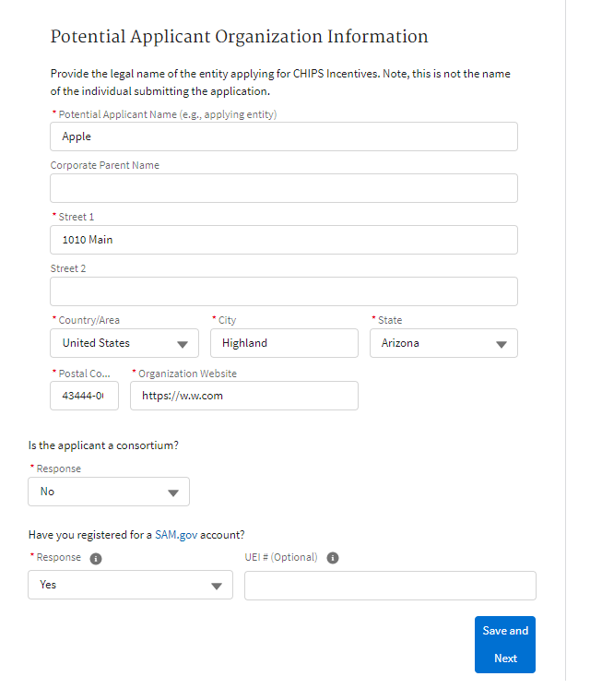Open the consortium Response dropdown showing No
This screenshot has width=602, height=700.
109,492
